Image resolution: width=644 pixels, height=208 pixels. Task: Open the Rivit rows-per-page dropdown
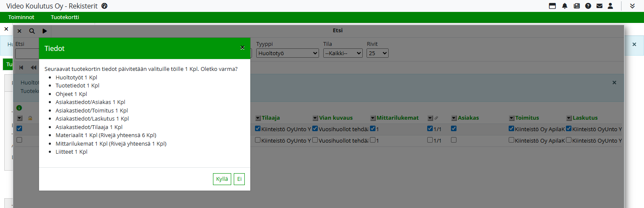click(378, 53)
